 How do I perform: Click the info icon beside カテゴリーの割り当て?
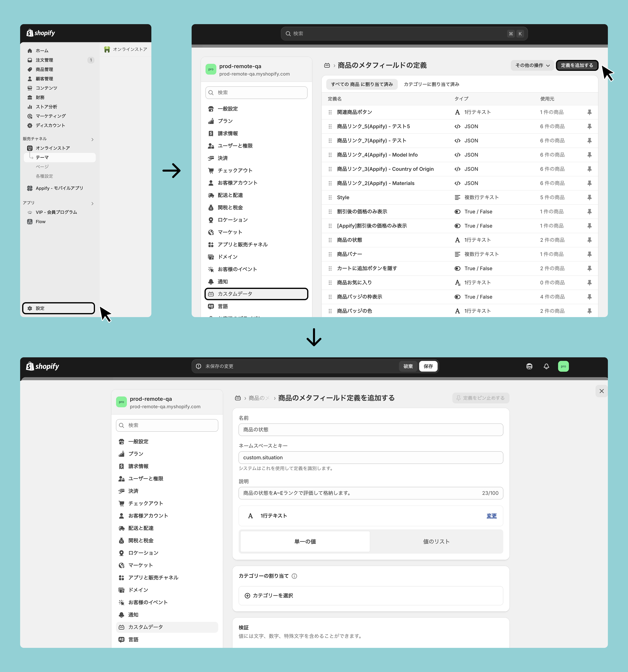click(294, 576)
